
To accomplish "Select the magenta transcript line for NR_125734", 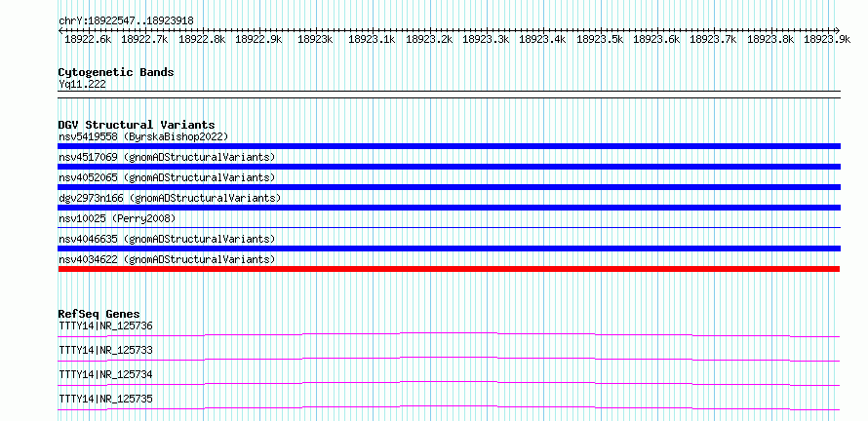I will pos(449,383).
